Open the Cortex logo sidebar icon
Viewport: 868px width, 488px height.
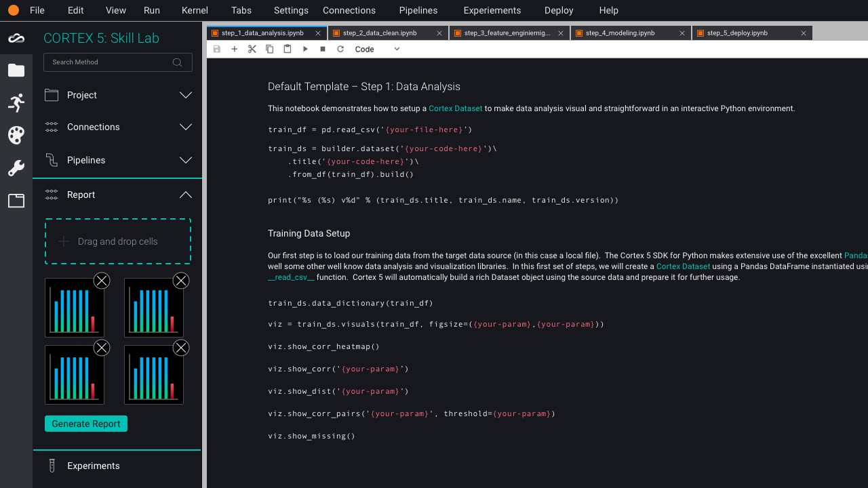click(16, 38)
